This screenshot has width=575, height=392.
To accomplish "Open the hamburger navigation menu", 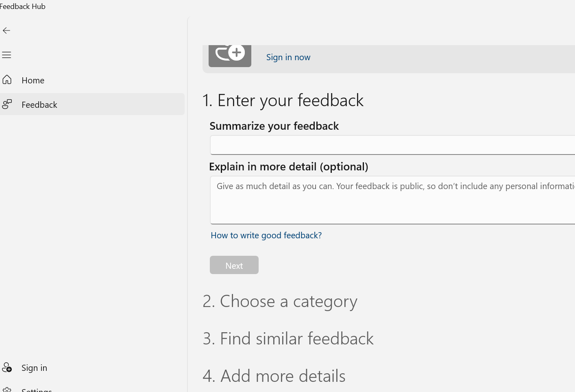I will tap(7, 55).
